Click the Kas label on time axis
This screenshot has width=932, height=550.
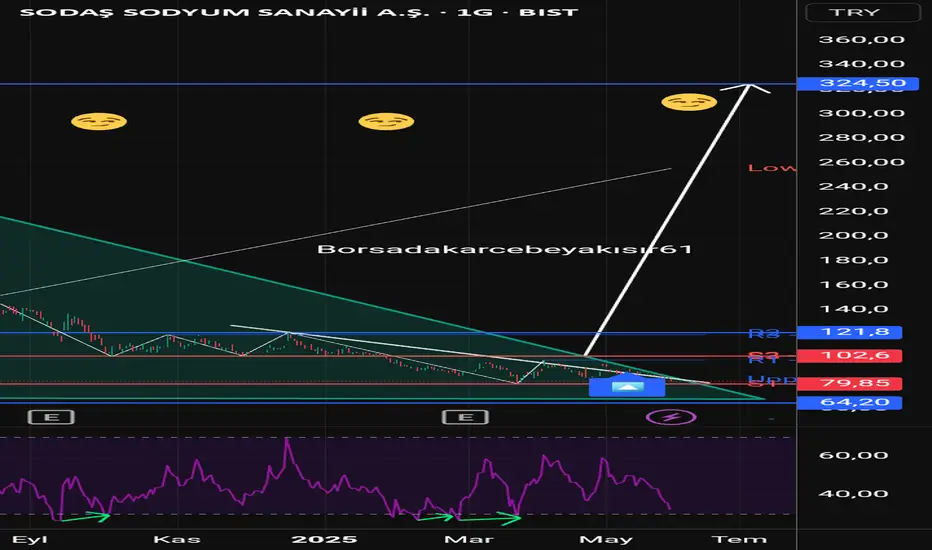pyautogui.click(x=177, y=540)
